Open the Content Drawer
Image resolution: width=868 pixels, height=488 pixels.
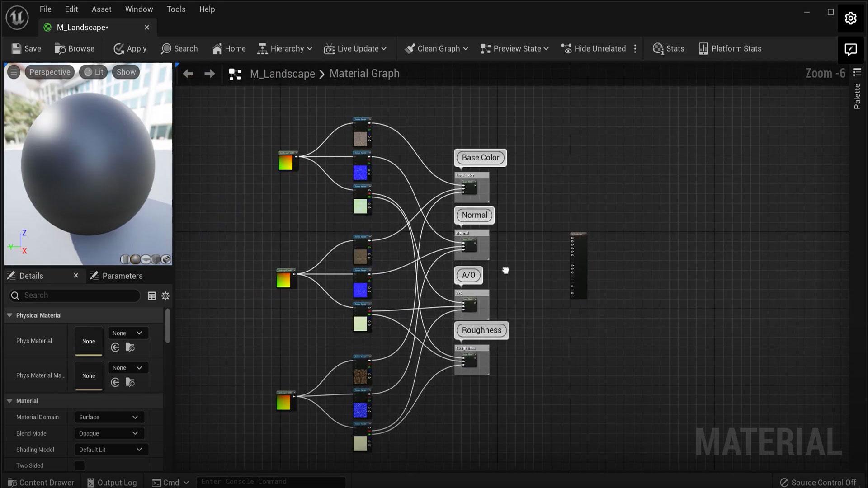[x=41, y=482]
